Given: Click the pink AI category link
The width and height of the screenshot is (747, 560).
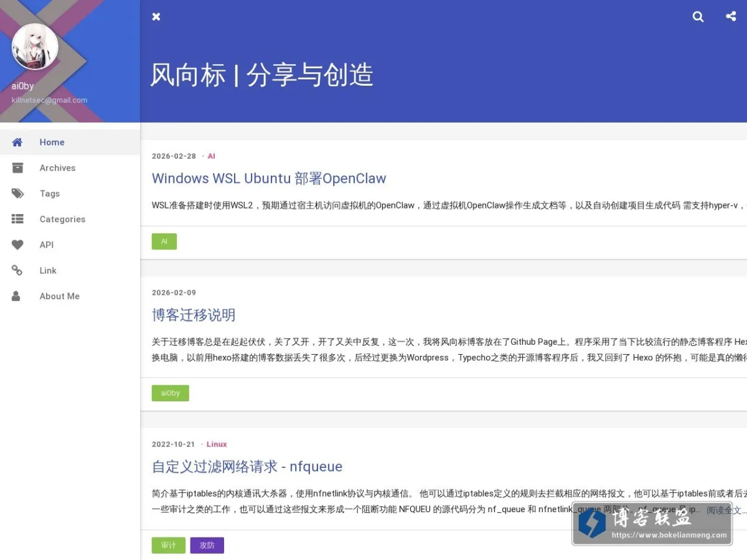Looking at the screenshot, I should [x=212, y=156].
